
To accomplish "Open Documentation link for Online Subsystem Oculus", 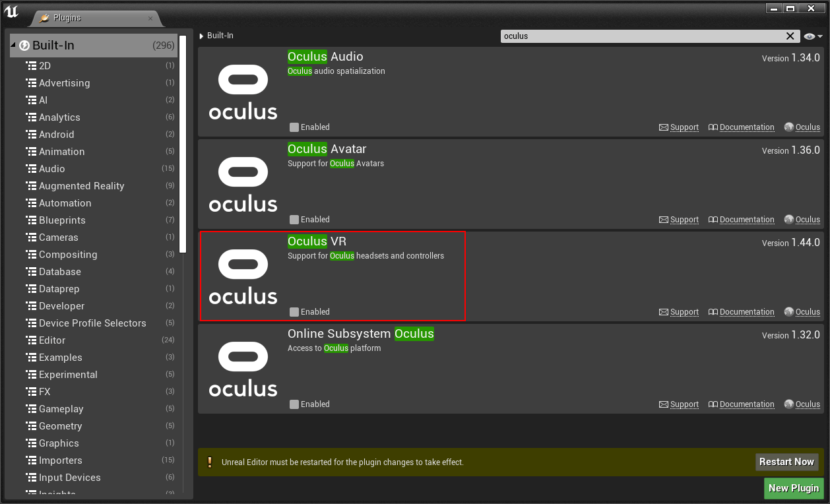I will pos(747,404).
